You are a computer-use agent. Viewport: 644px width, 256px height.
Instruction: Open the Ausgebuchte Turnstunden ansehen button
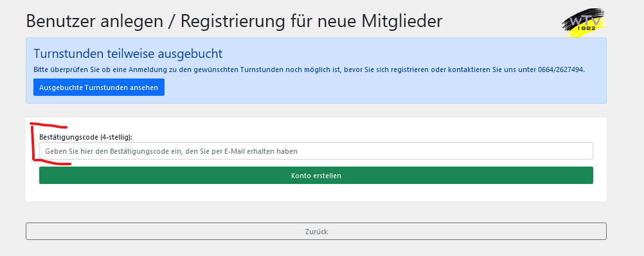tap(98, 87)
